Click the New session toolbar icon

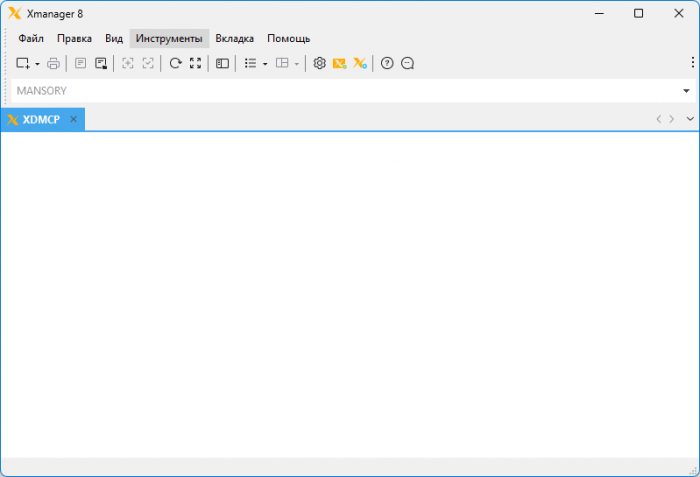(23, 63)
